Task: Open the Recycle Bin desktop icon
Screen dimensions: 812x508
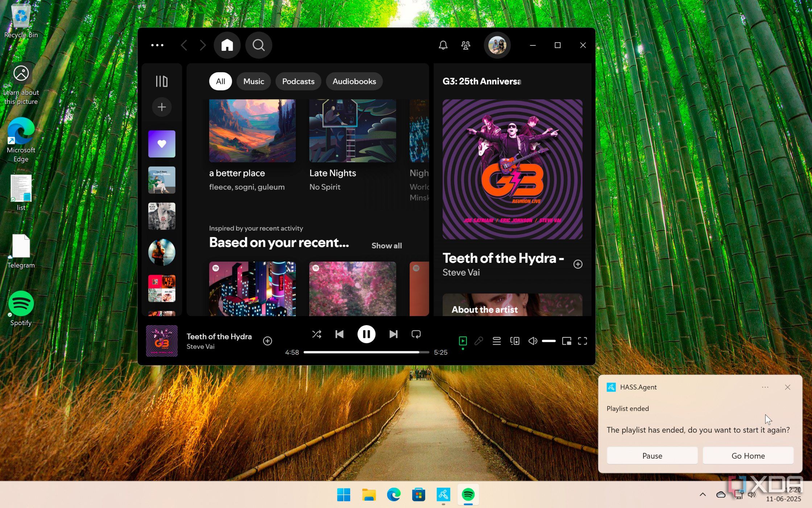Action: 21,21
